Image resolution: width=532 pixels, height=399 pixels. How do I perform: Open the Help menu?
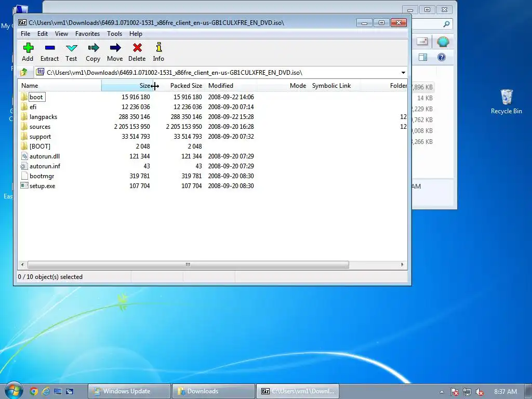136,34
